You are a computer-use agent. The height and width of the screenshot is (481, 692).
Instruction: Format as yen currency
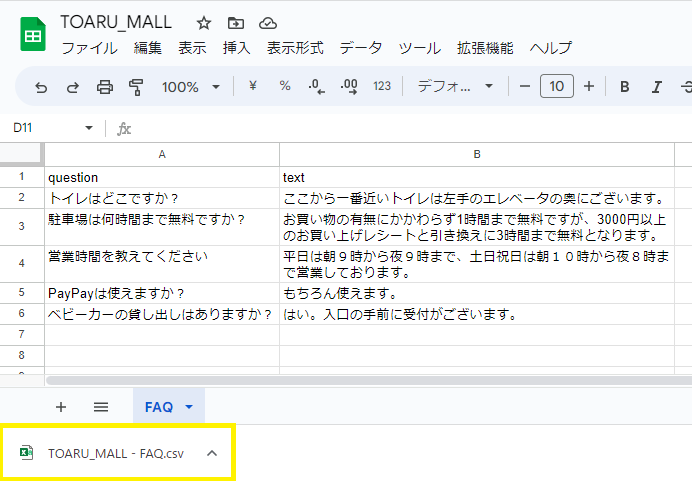252,87
